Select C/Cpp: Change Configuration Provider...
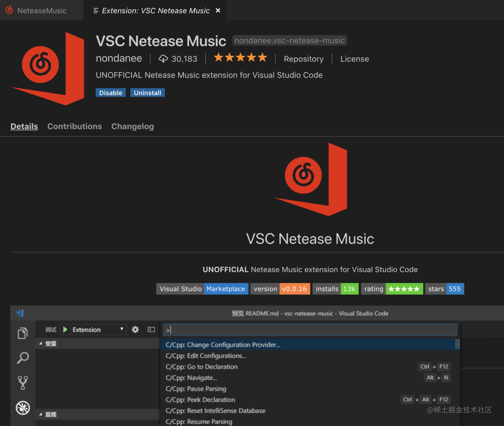Image resolution: width=504 pixels, height=426 pixels. point(308,345)
